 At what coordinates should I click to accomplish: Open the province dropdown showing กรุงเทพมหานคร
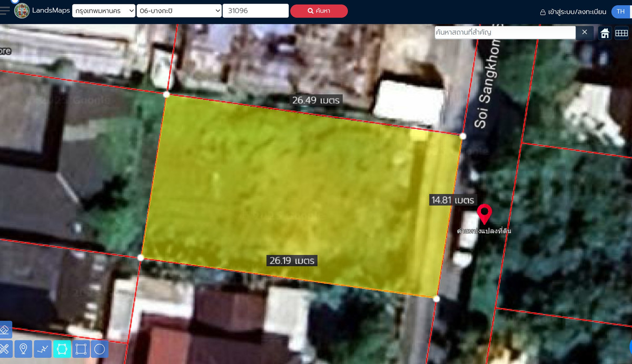(103, 10)
